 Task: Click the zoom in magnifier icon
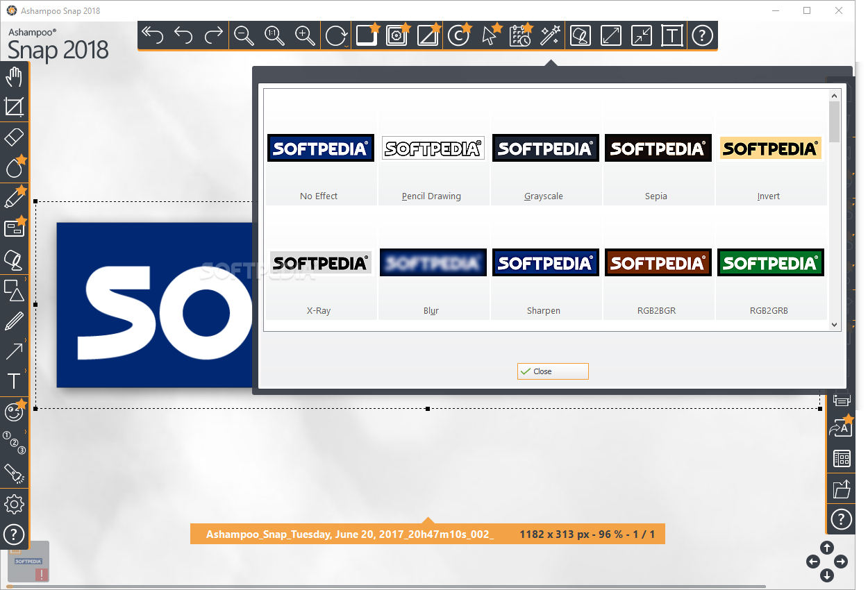click(x=306, y=35)
